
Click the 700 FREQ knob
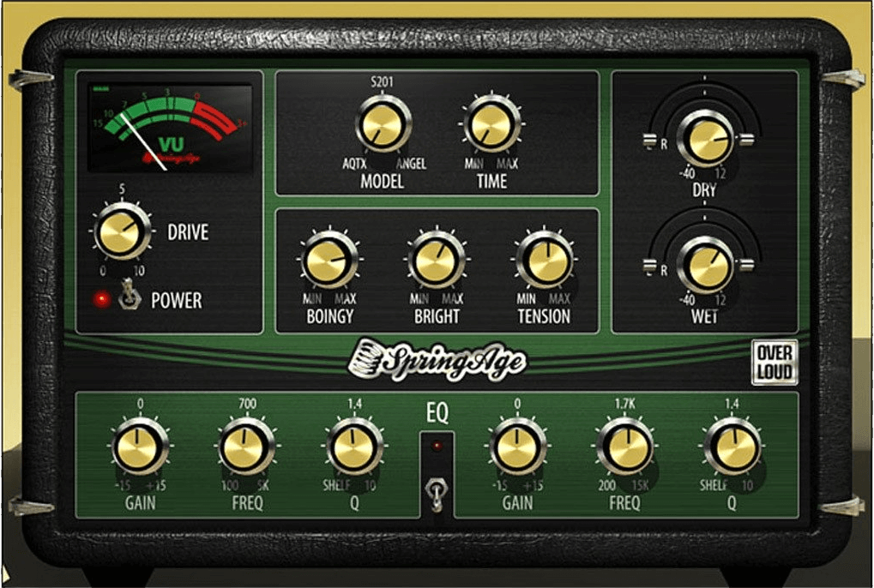pos(246,446)
